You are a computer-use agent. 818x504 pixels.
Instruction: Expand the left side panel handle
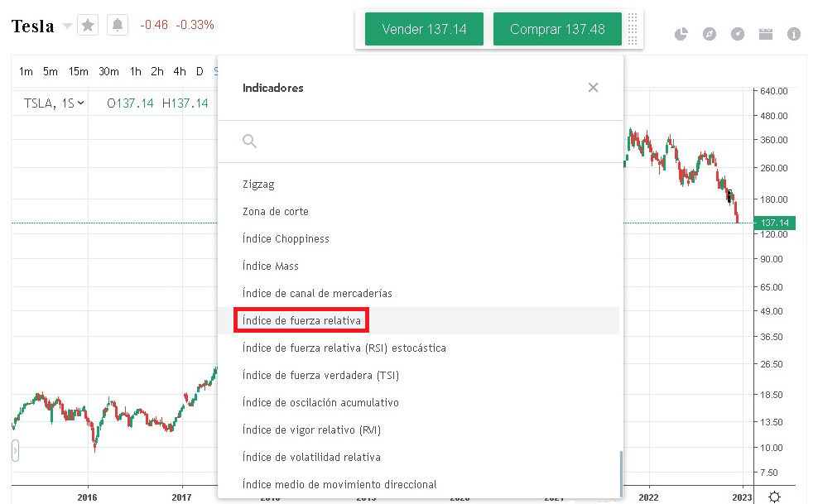[x=15, y=451]
